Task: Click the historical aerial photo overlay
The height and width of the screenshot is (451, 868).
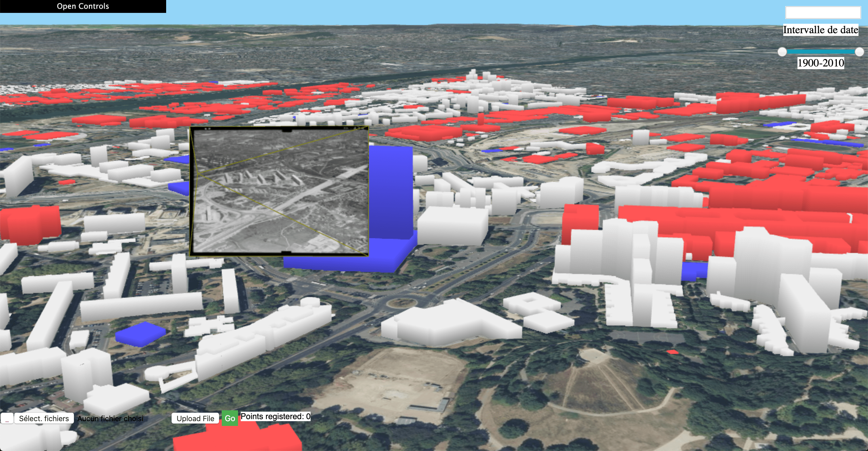Action: point(279,191)
